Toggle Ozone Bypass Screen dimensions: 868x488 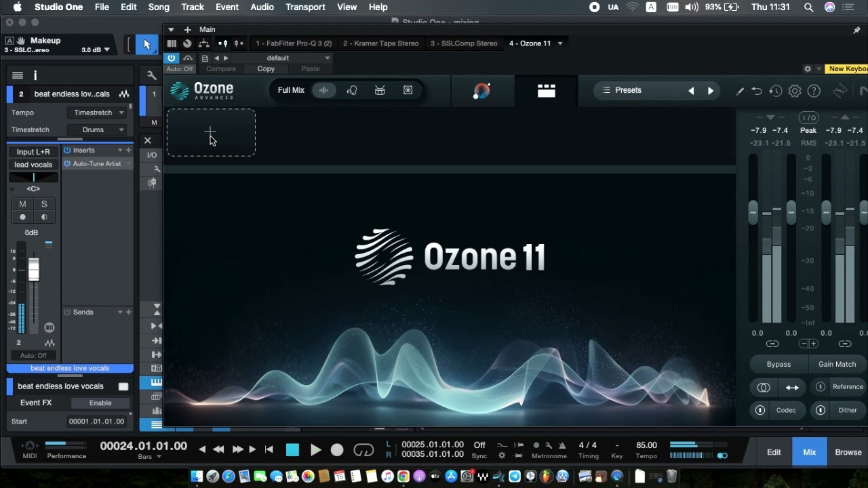(x=778, y=365)
